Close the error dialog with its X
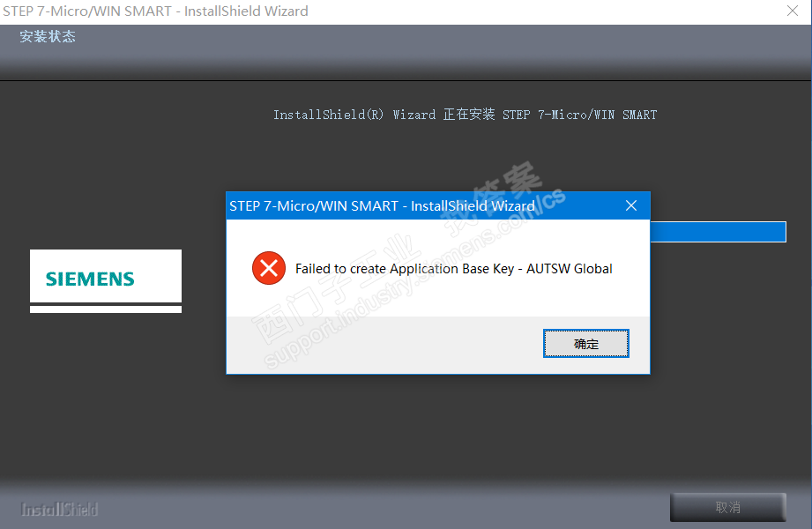The height and width of the screenshot is (529, 812). (630, 205)
